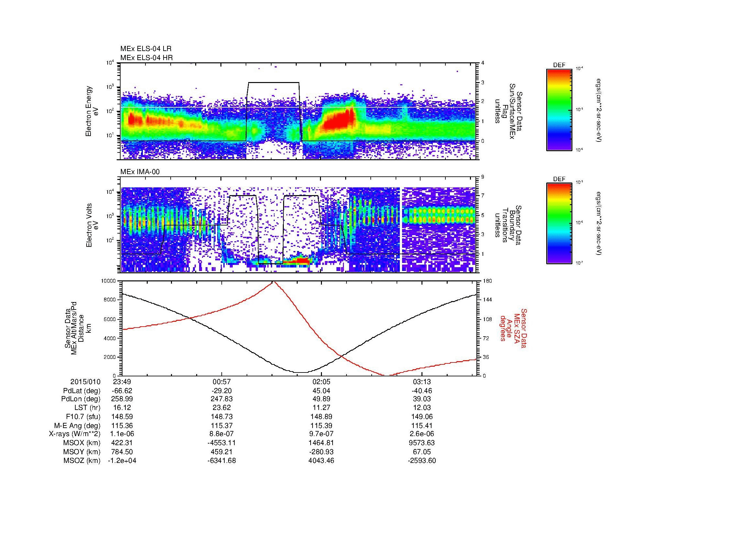The height and width of the screenshot is (534, 756).
Task: Click the 'M-E Ang (deg)' row label
Action: (77, 426)
